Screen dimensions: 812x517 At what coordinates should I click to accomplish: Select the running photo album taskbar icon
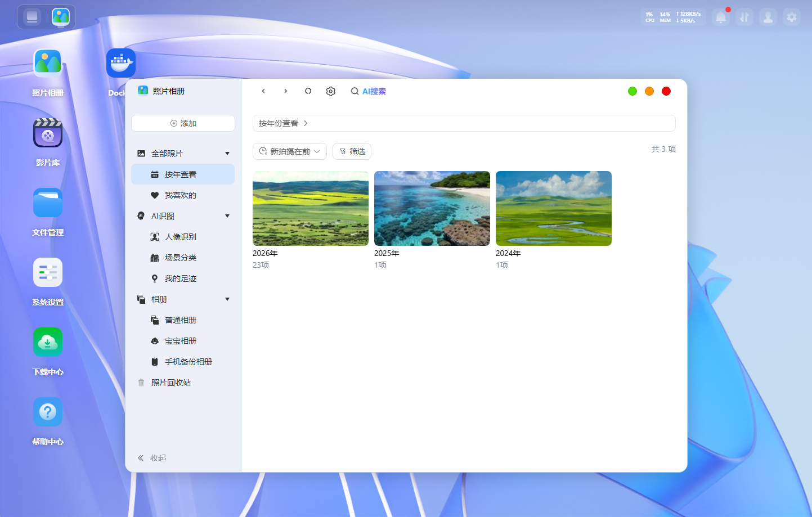[x=61, y=17]
